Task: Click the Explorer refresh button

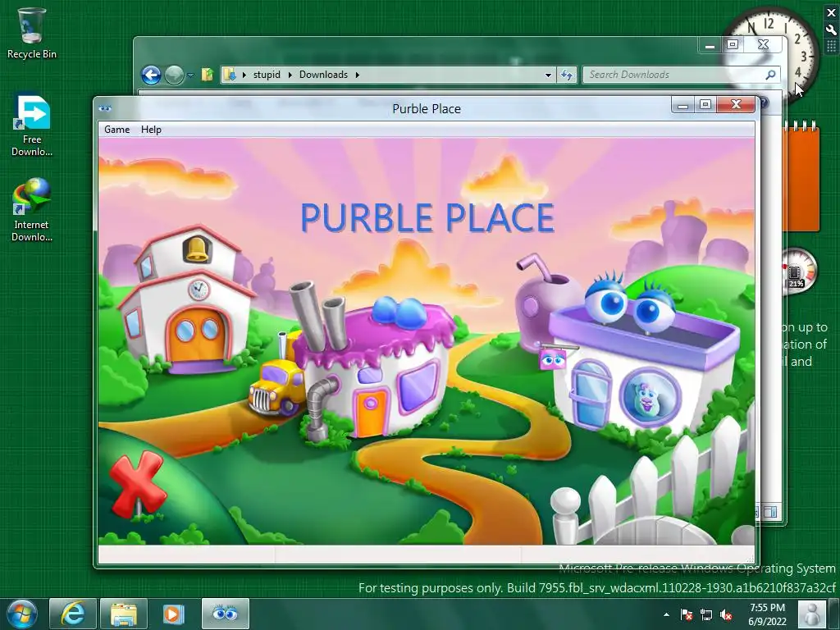Action: coord(567,75)
